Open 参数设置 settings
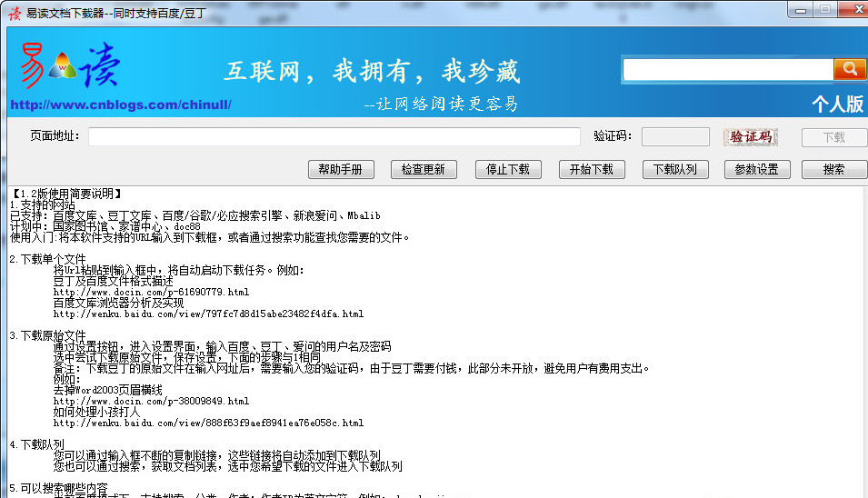This screenshot has width=868, height=498. point(757,169)
